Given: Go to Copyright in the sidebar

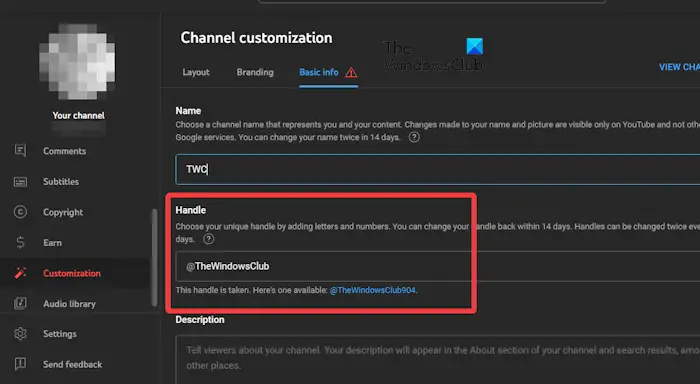Looking at the screenshot, I should (x=63, y=212).
